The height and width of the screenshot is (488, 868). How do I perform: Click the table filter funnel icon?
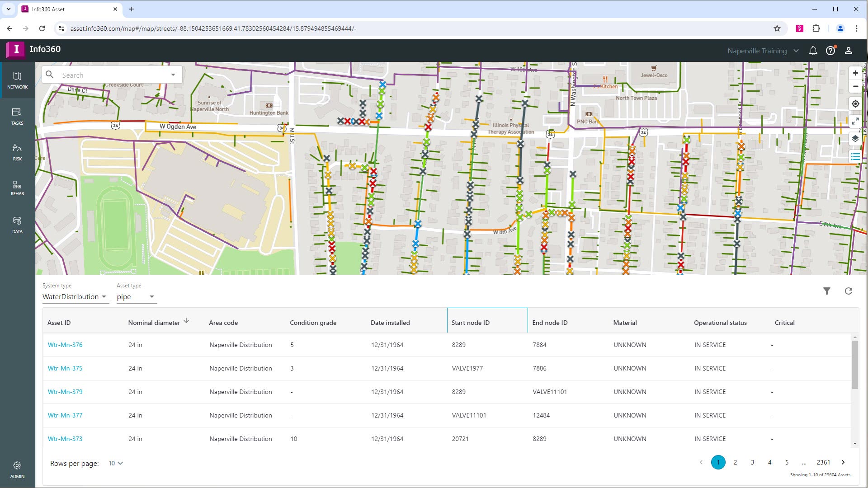click(x=826, y=291)
